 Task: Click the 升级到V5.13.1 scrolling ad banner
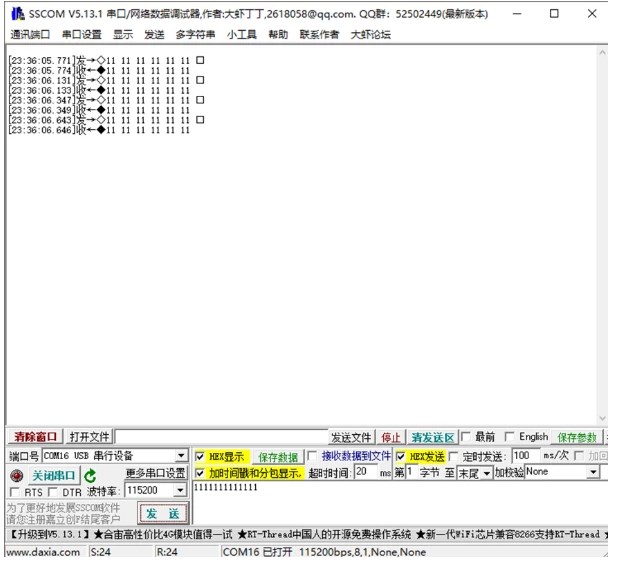[307, 534]
